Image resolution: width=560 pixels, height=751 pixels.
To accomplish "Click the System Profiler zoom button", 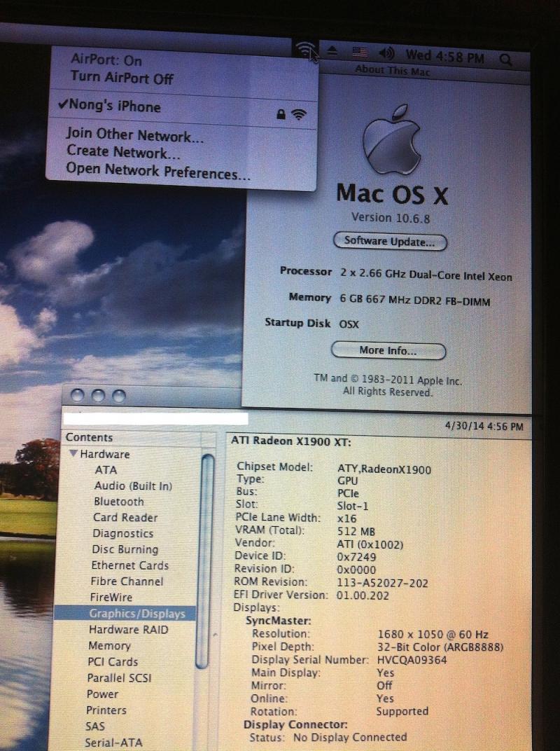I will (x=119, y=396).
